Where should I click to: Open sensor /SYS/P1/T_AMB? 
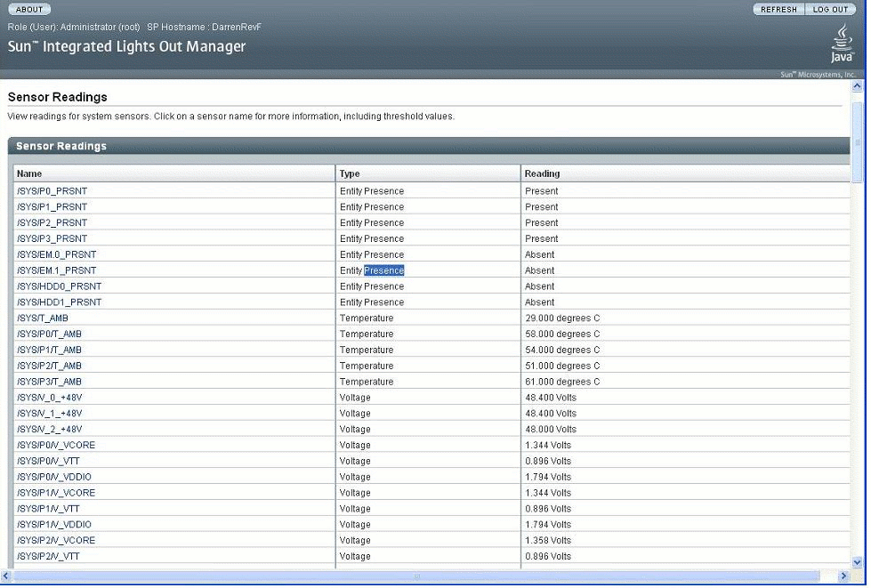[x=49, y=350]
